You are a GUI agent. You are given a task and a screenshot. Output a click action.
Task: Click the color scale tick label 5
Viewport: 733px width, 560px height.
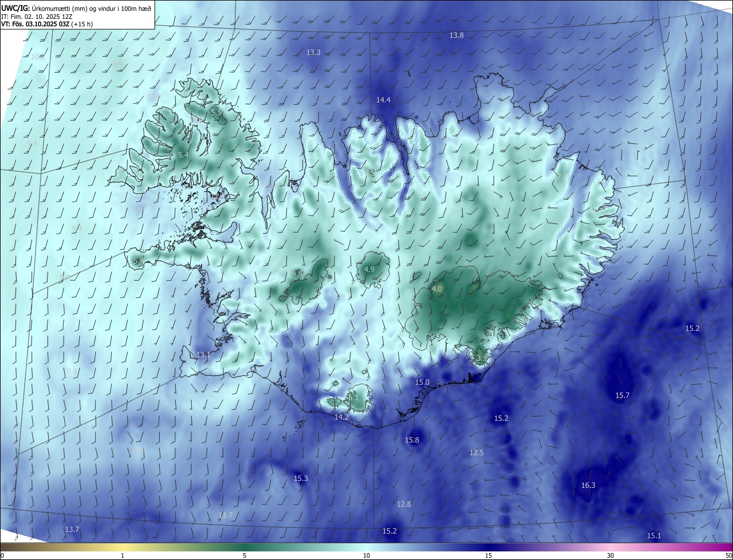coord(245,556)
